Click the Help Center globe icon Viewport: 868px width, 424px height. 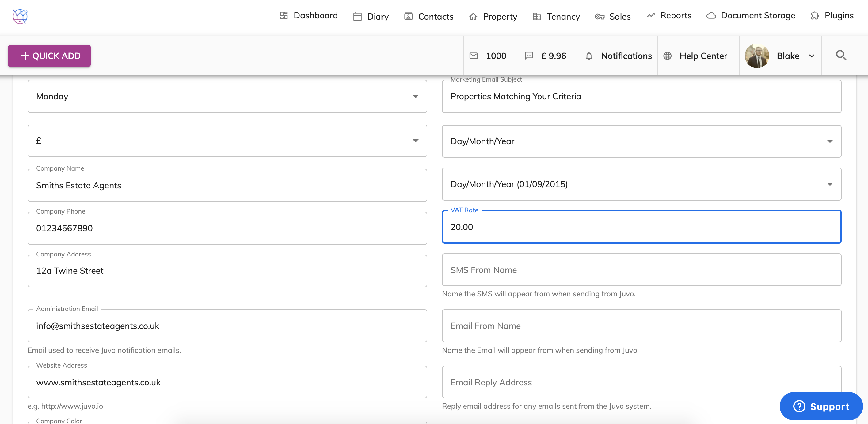click(667, 56)
